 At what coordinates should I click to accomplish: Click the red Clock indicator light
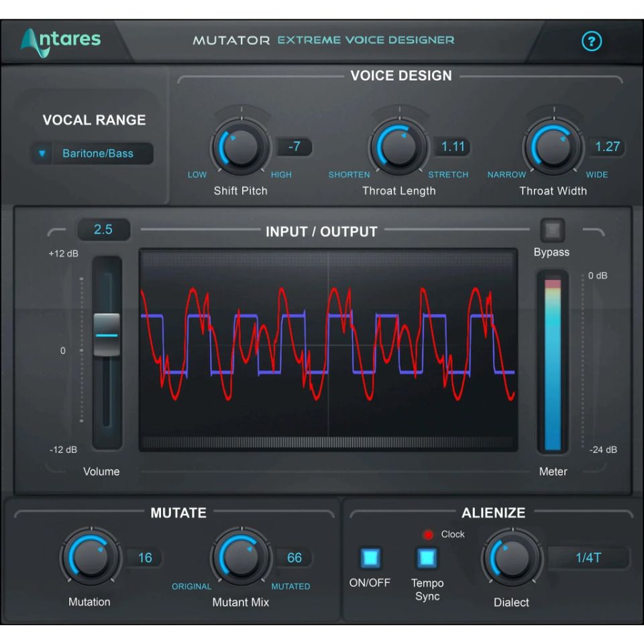coord(427,535)
